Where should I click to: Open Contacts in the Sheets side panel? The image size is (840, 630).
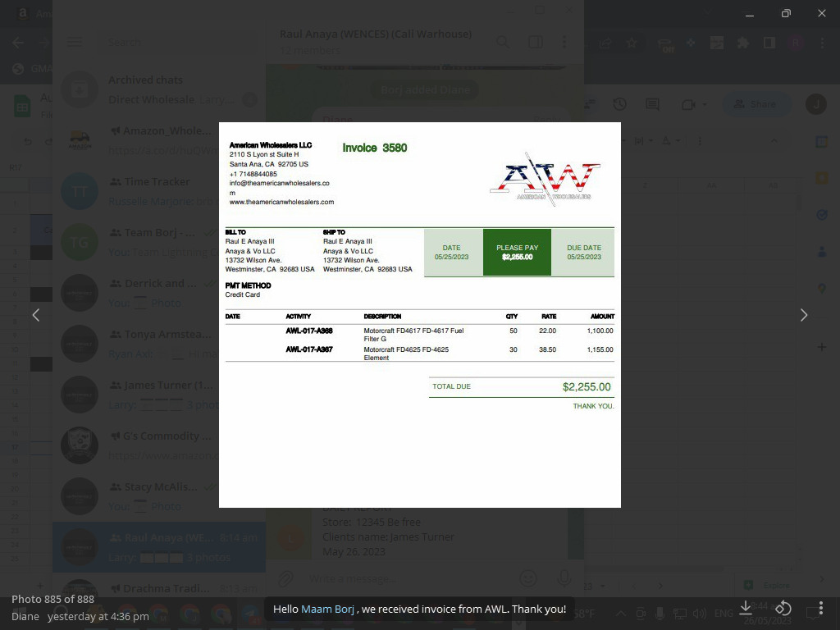pyautogui.click(x=822, y=251)
